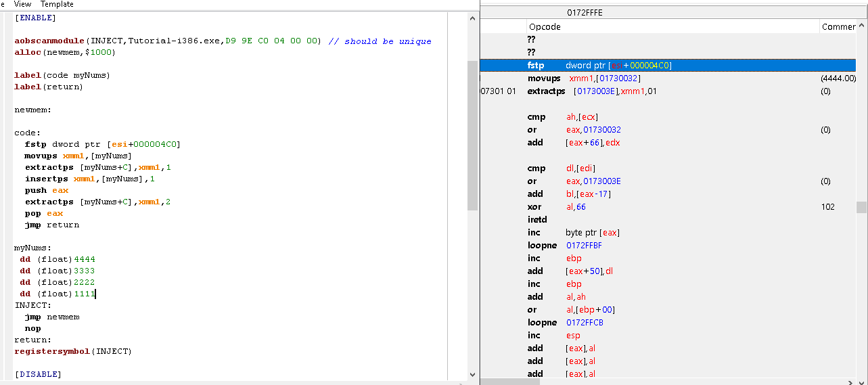Click the Comment column header
The image size is (868, 385).
pos(839,26)
